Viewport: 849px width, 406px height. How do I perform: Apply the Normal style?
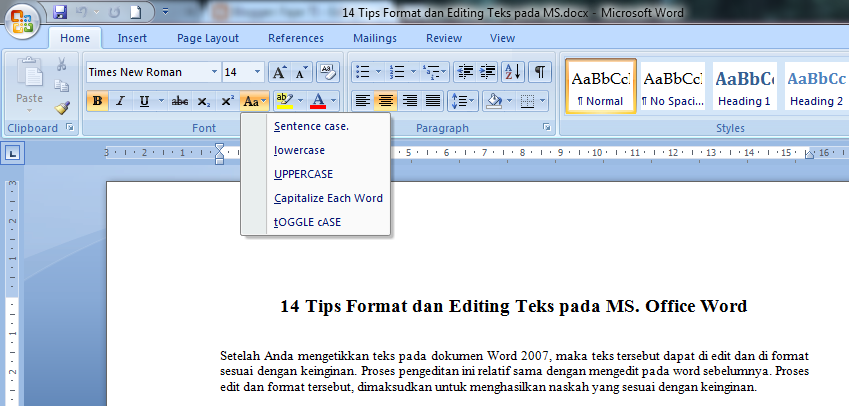coord(601,87)
